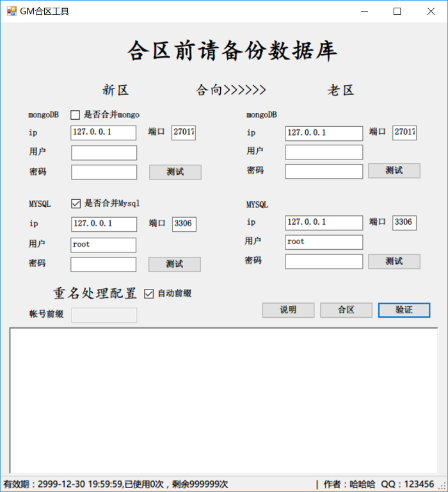Click the 新区 label
The image size is (448, 492).
pos(116,90)
